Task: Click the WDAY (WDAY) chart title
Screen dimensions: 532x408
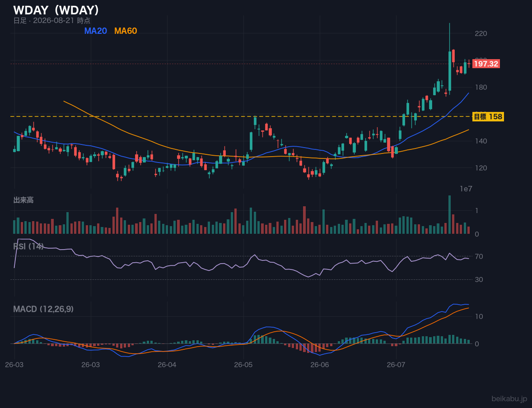Action: 56,10
